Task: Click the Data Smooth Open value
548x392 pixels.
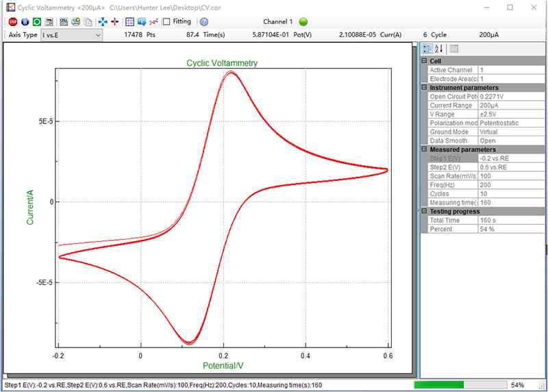Action: pos(487,140)
